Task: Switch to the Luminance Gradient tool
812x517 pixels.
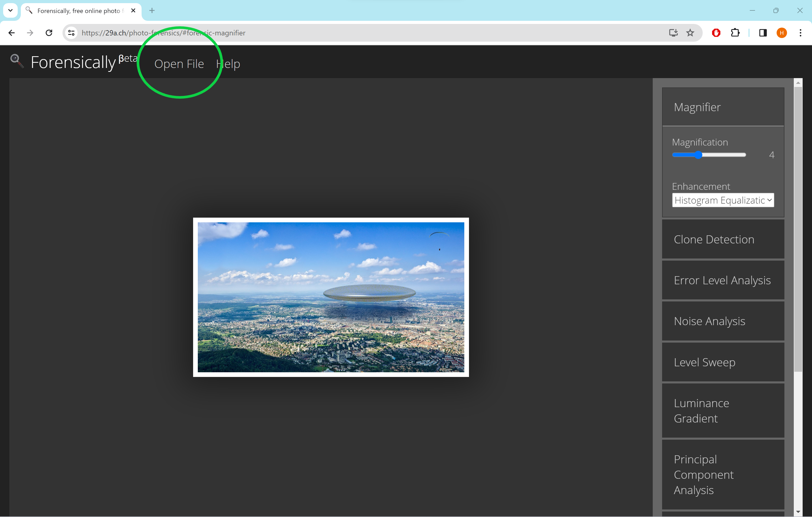Action: click(x=723, y=411)
